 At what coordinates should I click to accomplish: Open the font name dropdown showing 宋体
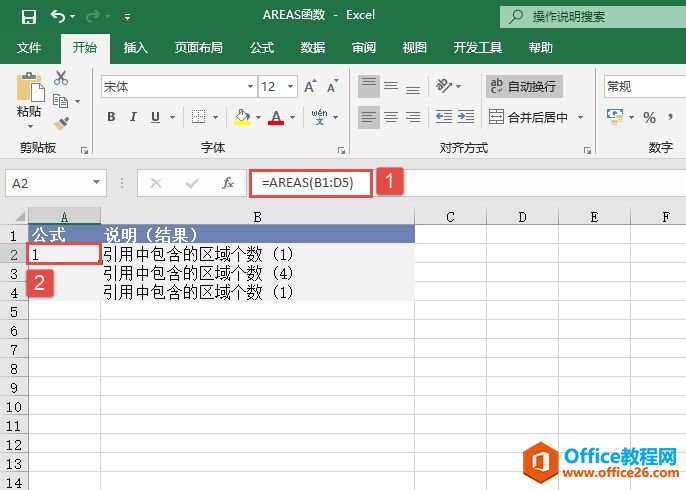(178, 87)
